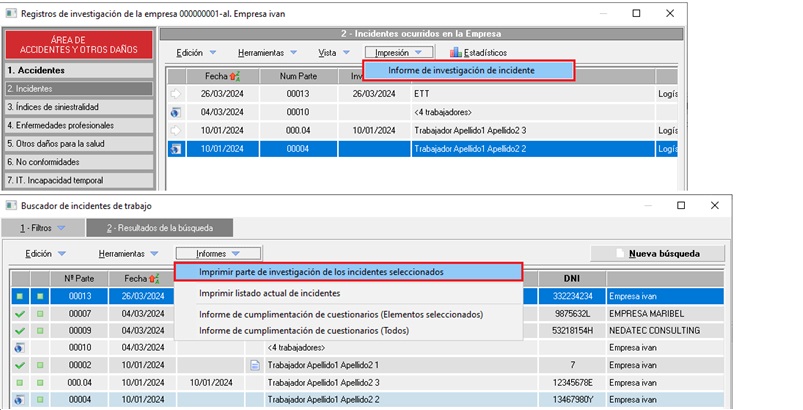The image size is (803, 410).
Task: Toggle the green square checkbox on row 00009
Action: tap(40, 331)
